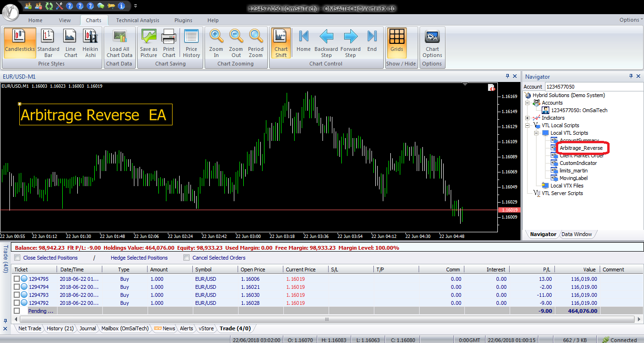
Task: Toggle Grids show/hide button
Action: 397,43
